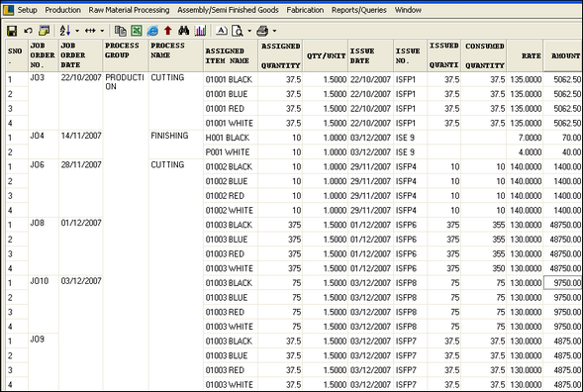Open the Production menu
583x392 pixels.
(x=62, y=10)
